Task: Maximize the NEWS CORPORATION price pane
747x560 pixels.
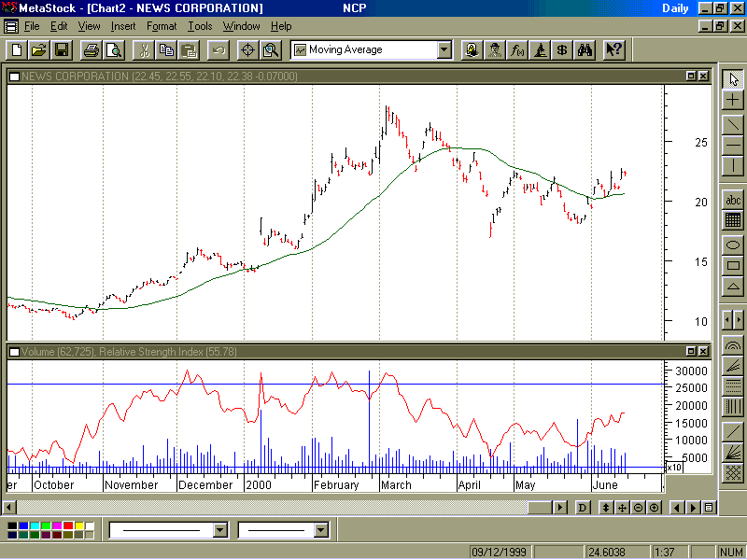Action: click(691, 76)
